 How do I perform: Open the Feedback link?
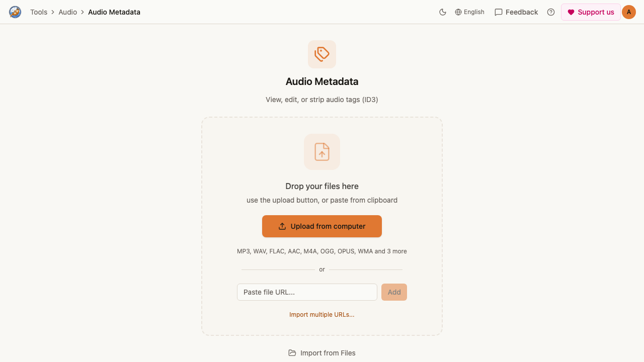516,12
